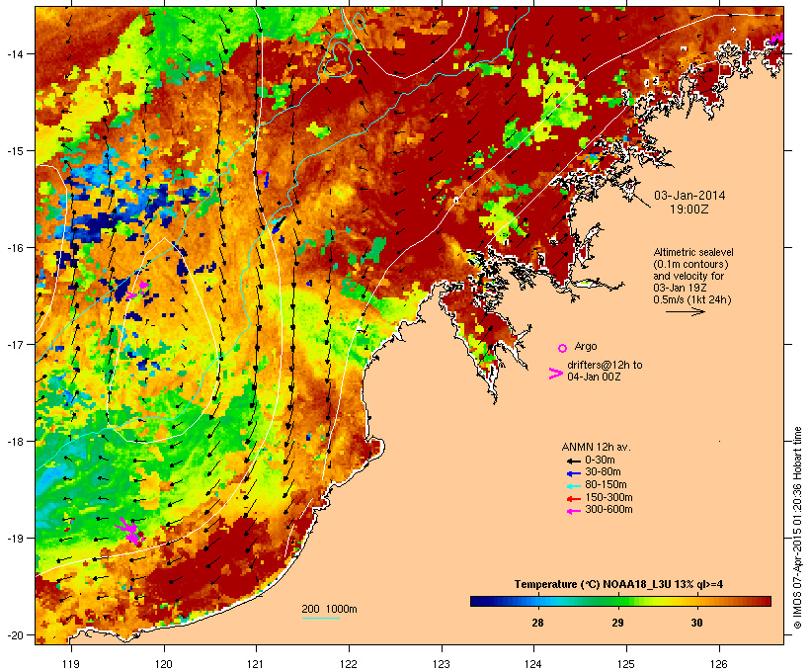Click the red 150-300m arrow legend icon

click(573, 499)
